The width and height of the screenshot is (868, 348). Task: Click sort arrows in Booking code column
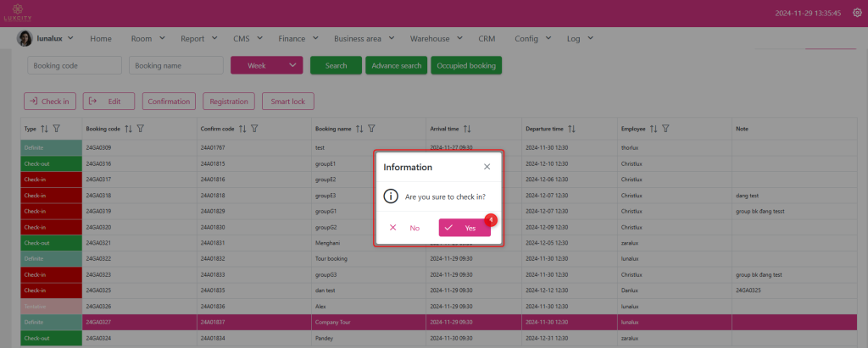[128, 129]
